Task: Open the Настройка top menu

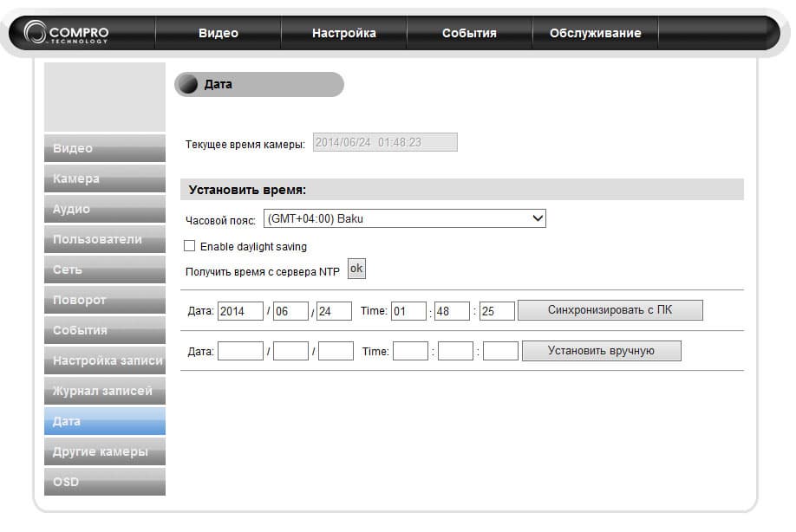Action: tap(343, 33)
